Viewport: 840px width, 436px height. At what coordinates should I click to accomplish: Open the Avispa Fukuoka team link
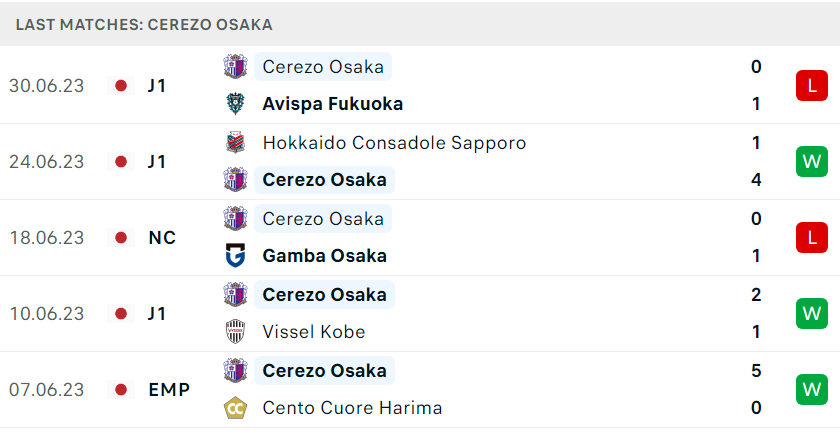pos(333,104)
